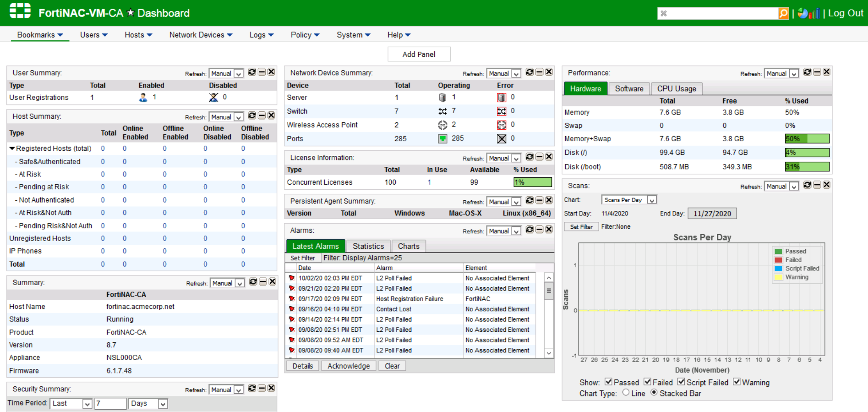Select the Line chart type radio button
This screenshot has width=868, height=412.
click(626, 393)
